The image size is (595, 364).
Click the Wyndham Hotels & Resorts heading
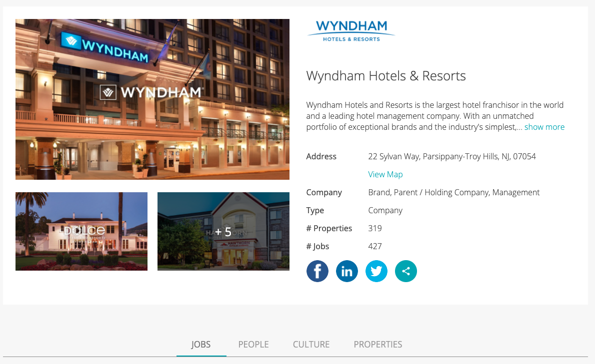[x=386, y=76]
